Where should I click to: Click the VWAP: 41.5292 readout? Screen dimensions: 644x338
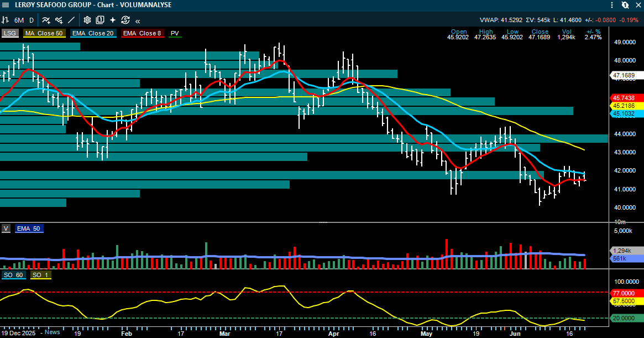[501, 20]
